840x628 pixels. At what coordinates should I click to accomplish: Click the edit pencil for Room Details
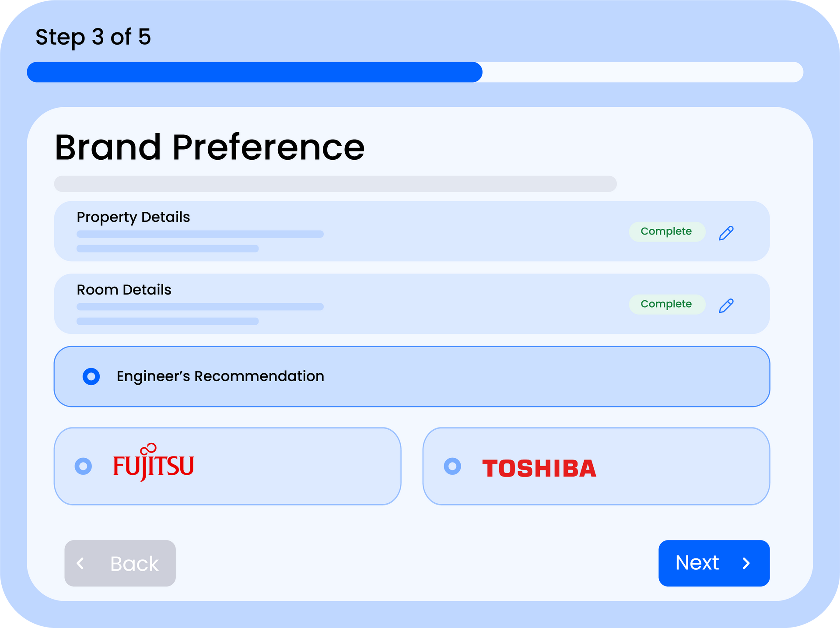click(x=726, y=305)
